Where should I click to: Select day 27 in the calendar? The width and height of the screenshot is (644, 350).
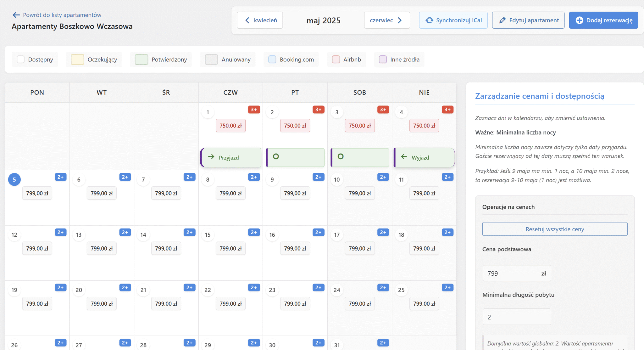(79, 345)
